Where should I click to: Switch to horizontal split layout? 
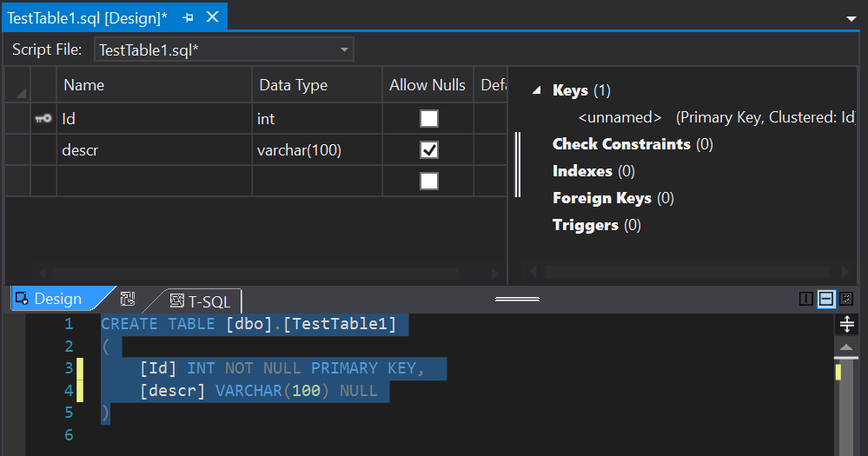point(826,299)
